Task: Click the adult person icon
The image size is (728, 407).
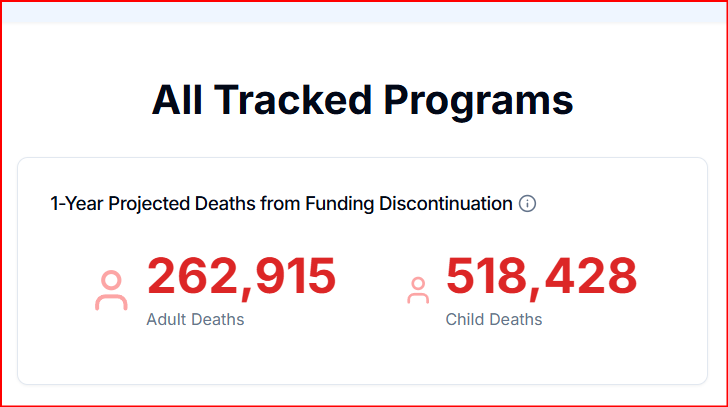Action: coord(111,290)
